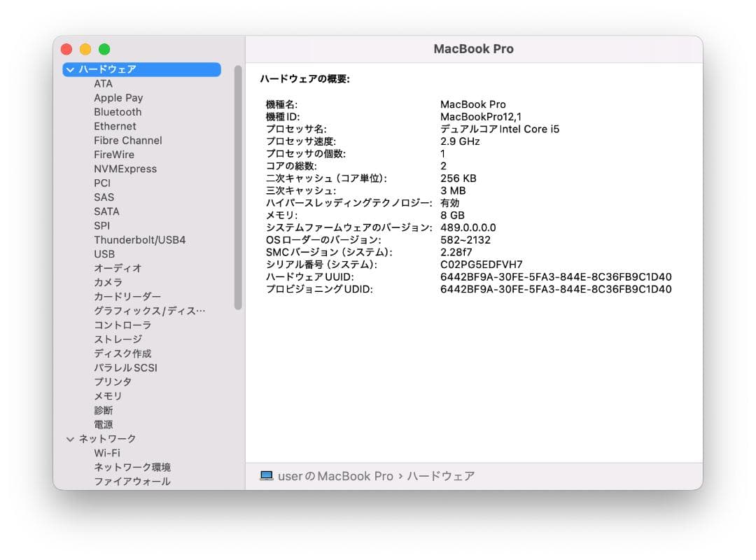Image resolution: width=756 pixels, height=560 pixels.
Task: Open カードリーダー in the sidebar
Action: (x=127, y=297)
